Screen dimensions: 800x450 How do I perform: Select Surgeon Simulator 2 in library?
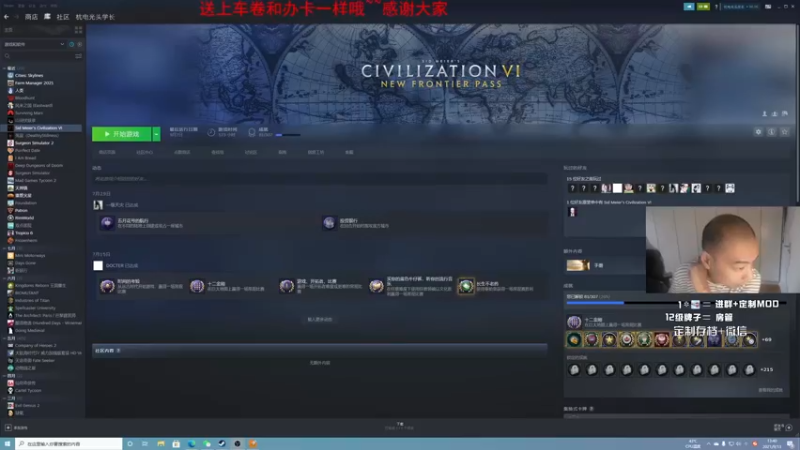point(34,143)
